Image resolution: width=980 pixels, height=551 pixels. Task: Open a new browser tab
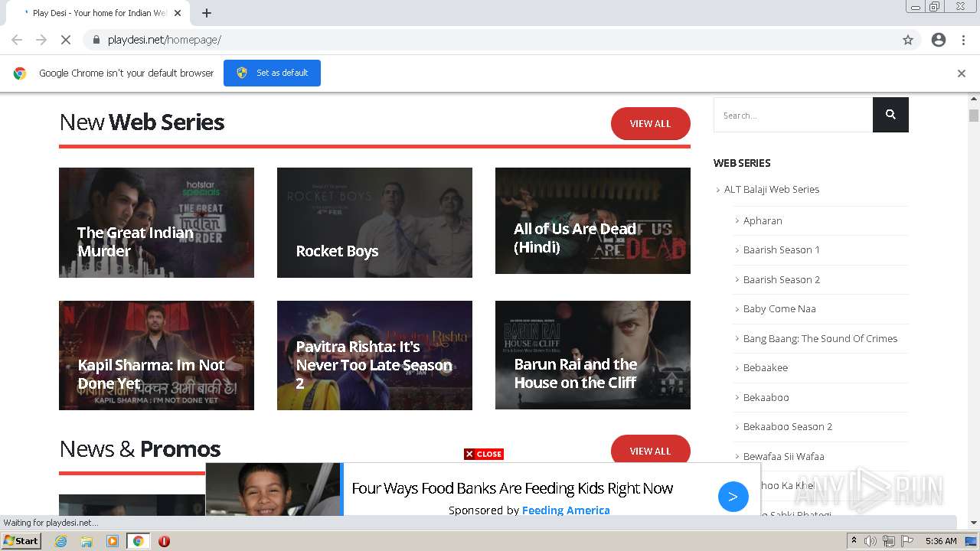[x=207, y=13]
